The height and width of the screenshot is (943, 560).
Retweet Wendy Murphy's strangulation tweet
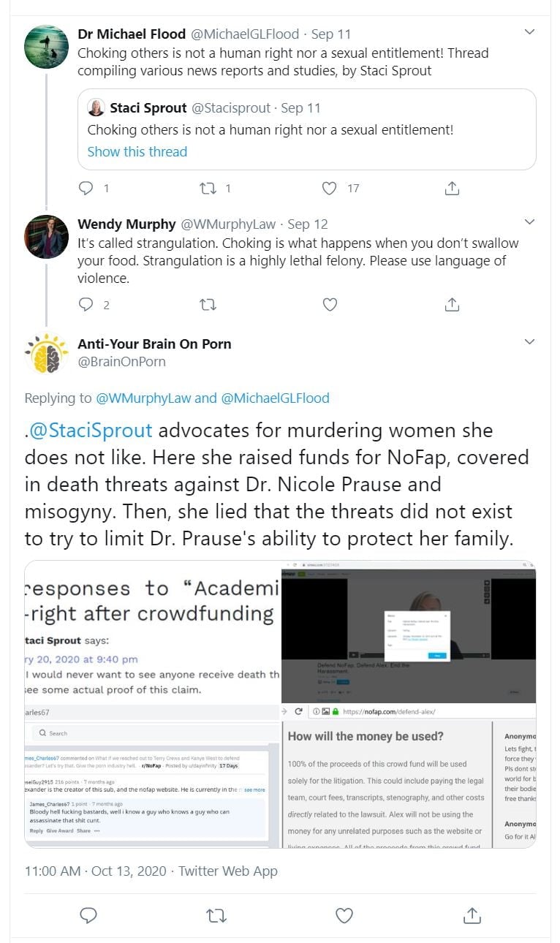coord(208,305)
